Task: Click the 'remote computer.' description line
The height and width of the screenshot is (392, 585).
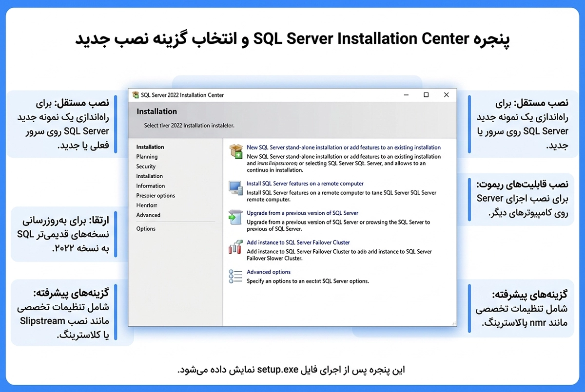Action: pos(269,200)
